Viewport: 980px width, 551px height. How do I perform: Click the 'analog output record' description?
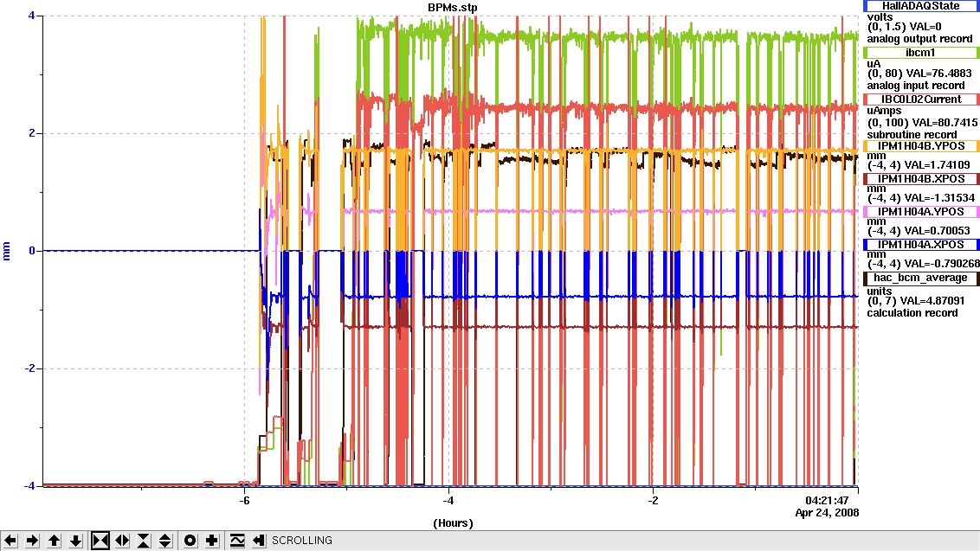(x=919, y=39)
